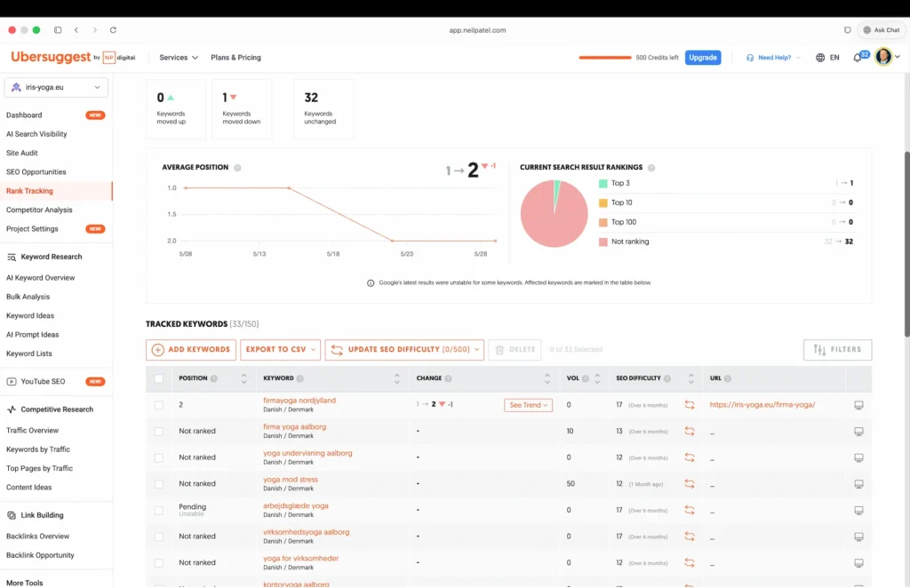Click desktop device icon in yoga mod stress row

click(x=859, y=483)
